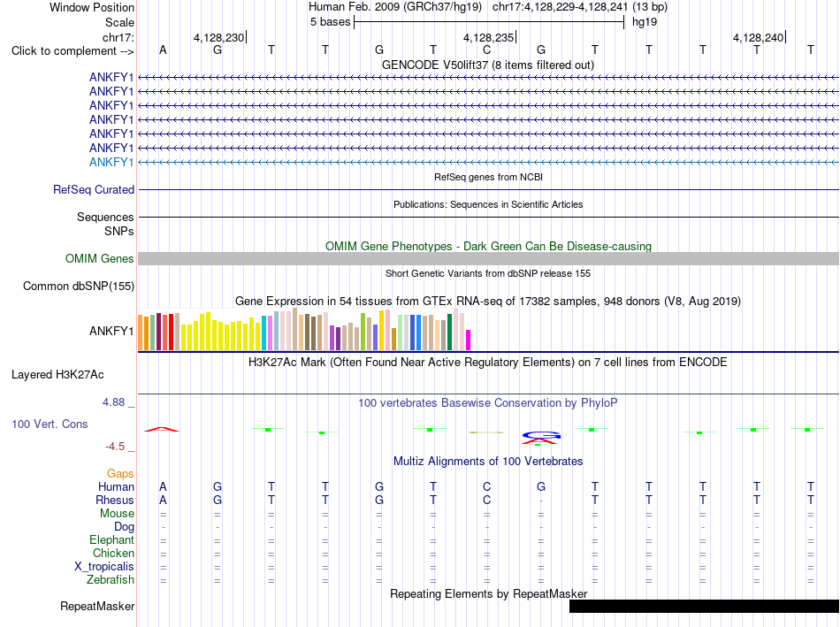Select the Chicken species label
This screenshot has width=840, height=627.
(x=113, y=553)
